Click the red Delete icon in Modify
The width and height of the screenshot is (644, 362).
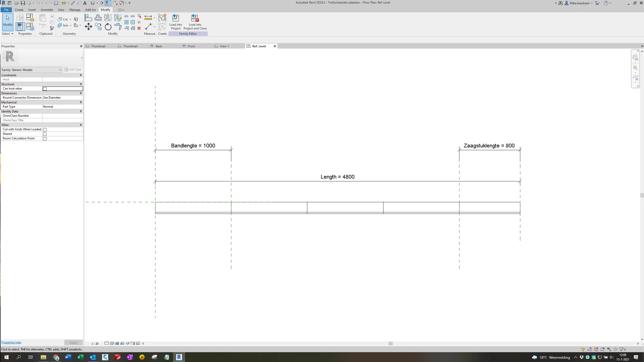tap(139, 28)
